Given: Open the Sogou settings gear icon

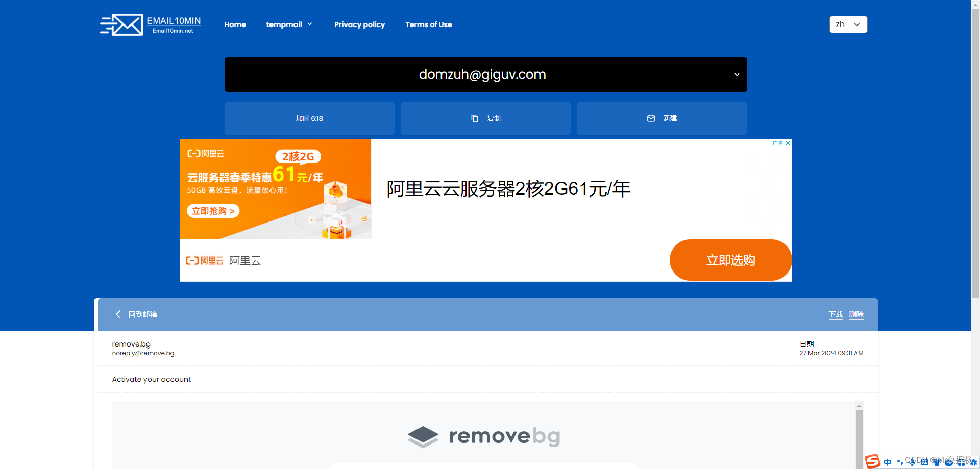Looking at the screenshot, I should 973,462.
